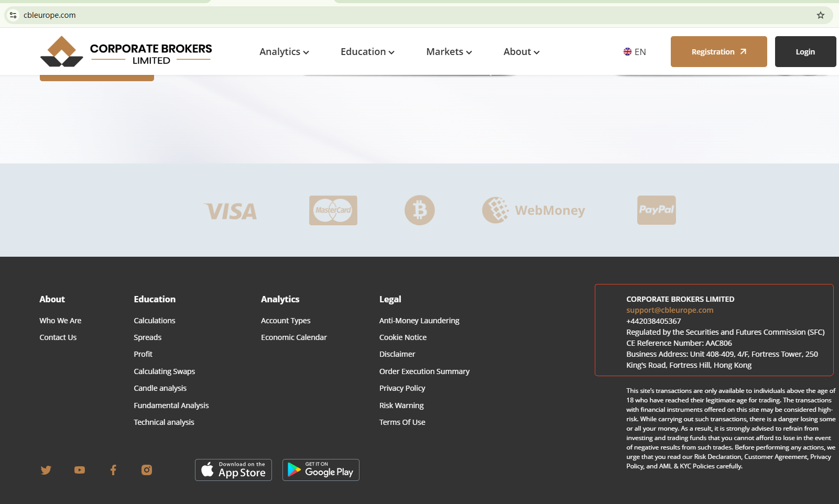
Task: Click the PayPal payment logo
Action: click(x=657, y=210)
